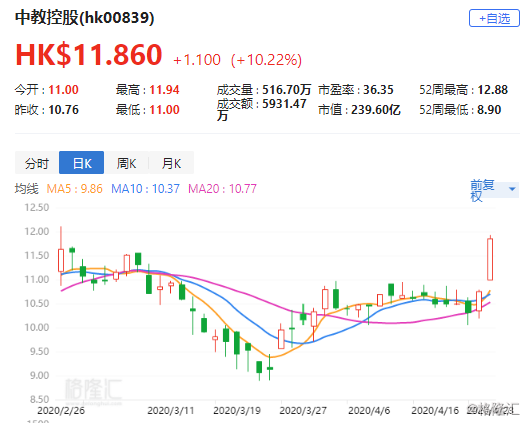Add stock to watchlist with +自选 button

(x=494, y=18)
